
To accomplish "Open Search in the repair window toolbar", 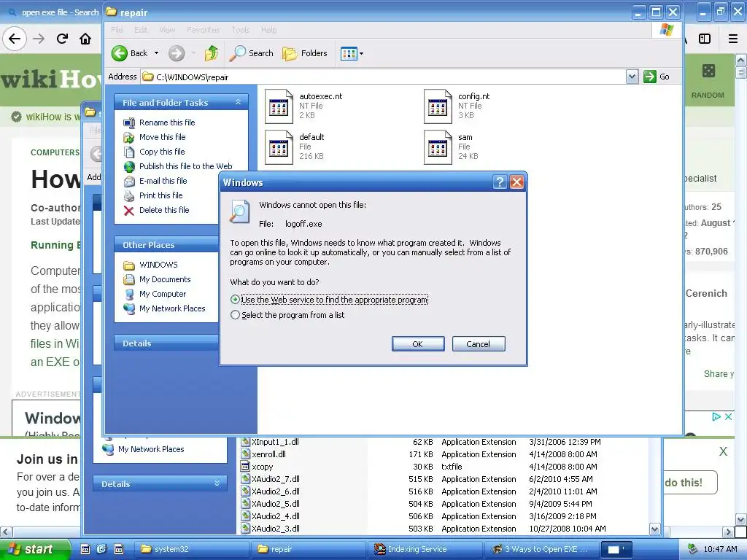I will point(251,53).
